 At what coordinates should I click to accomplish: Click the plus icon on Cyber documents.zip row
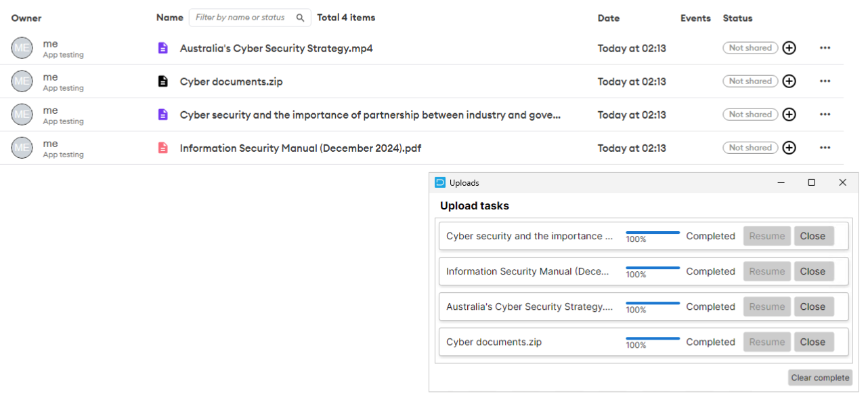[789, 81]
